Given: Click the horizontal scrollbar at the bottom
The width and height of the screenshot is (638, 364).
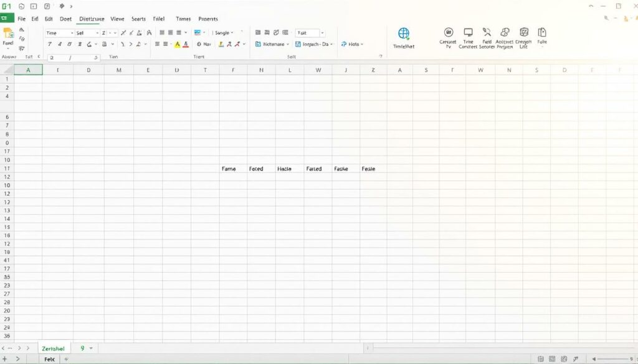Looking at the screenshot, I should click(x=505, y=348).
